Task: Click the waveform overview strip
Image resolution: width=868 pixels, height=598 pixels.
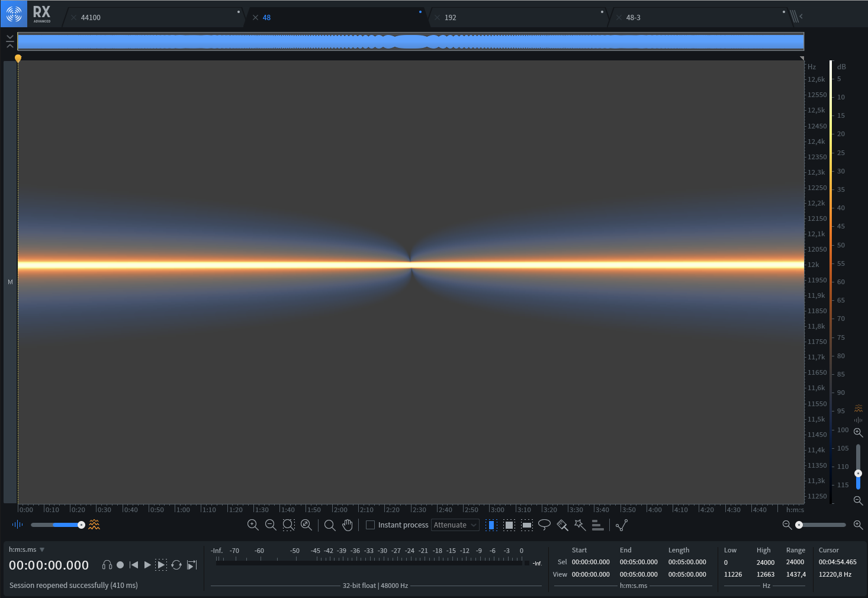Action: coord(410,41)
